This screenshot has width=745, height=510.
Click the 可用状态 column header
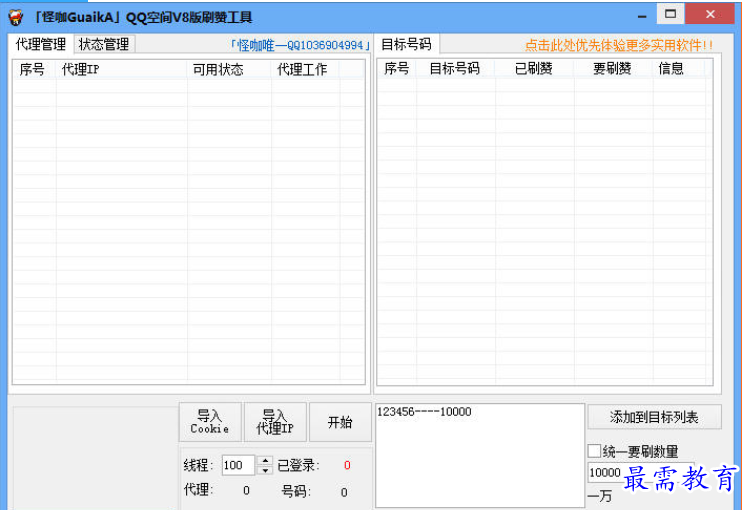(x=229, y=69)
